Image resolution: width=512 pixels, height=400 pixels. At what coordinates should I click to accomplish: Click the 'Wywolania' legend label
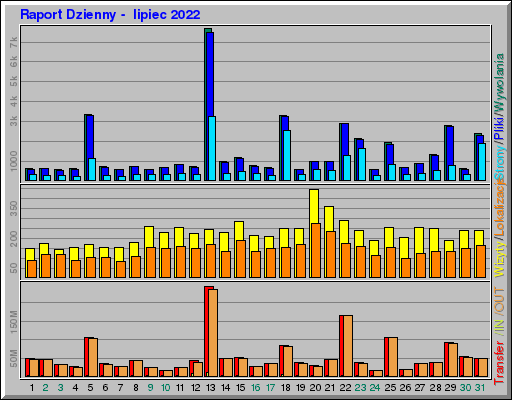point(499,82)
